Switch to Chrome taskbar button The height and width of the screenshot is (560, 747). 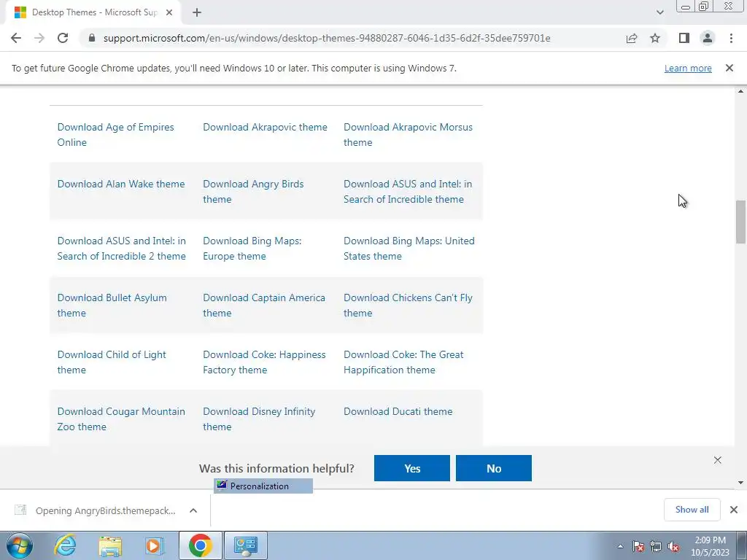coord(200,545)
